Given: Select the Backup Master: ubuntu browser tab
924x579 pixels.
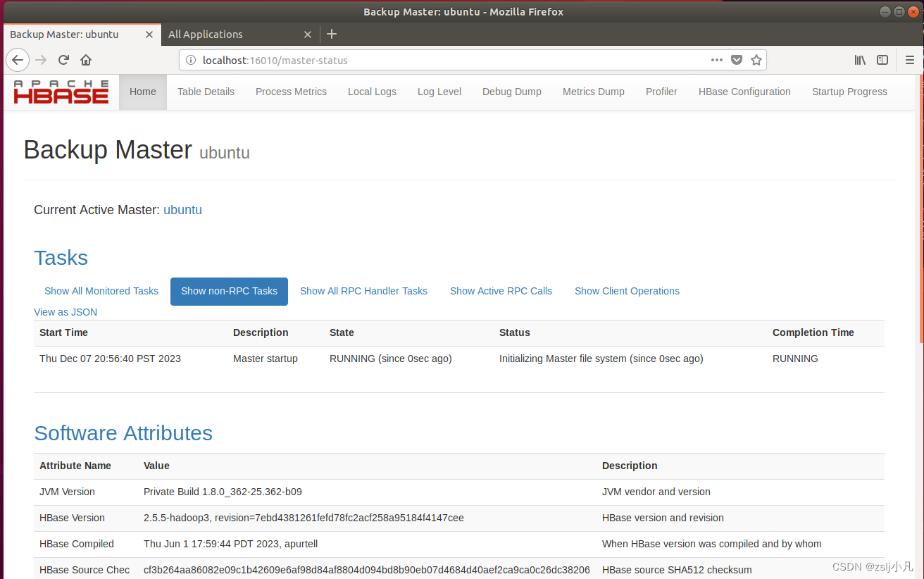Looking at the screenshot, I should click(82, 34).
